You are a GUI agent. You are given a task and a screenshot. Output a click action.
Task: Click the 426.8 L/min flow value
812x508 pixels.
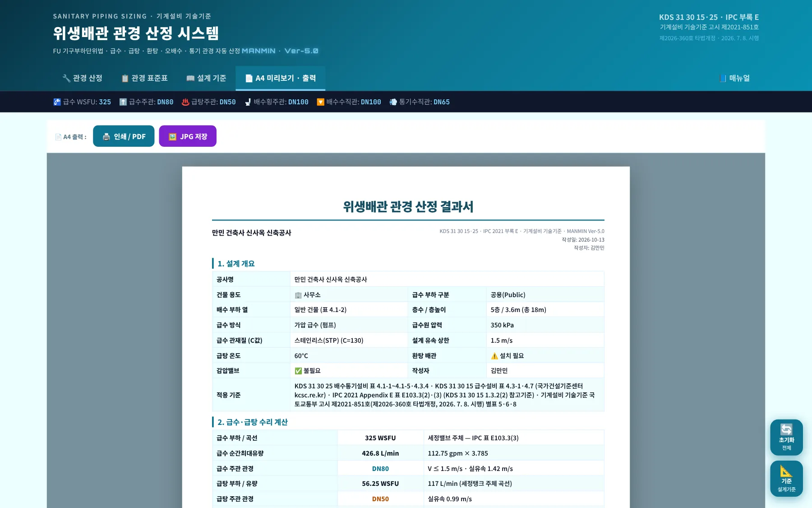(380, 453)
